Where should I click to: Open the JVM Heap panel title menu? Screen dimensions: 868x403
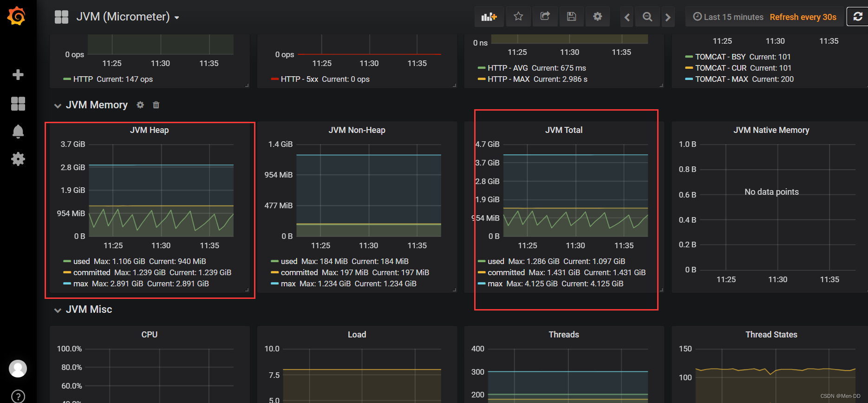coord(150,130)
